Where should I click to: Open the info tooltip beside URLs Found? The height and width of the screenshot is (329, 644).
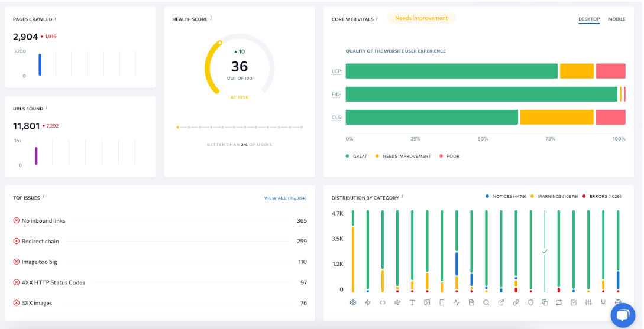[x=46, y=108]
